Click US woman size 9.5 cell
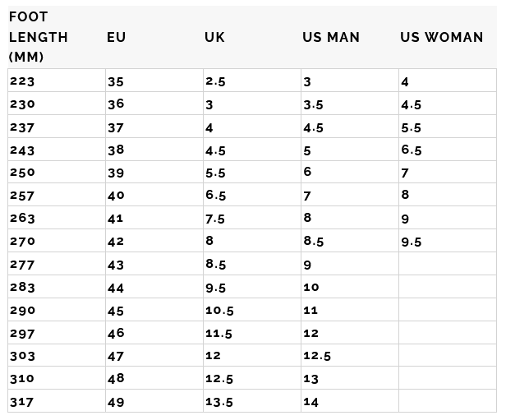506x420 pixels. coord(412,242)
